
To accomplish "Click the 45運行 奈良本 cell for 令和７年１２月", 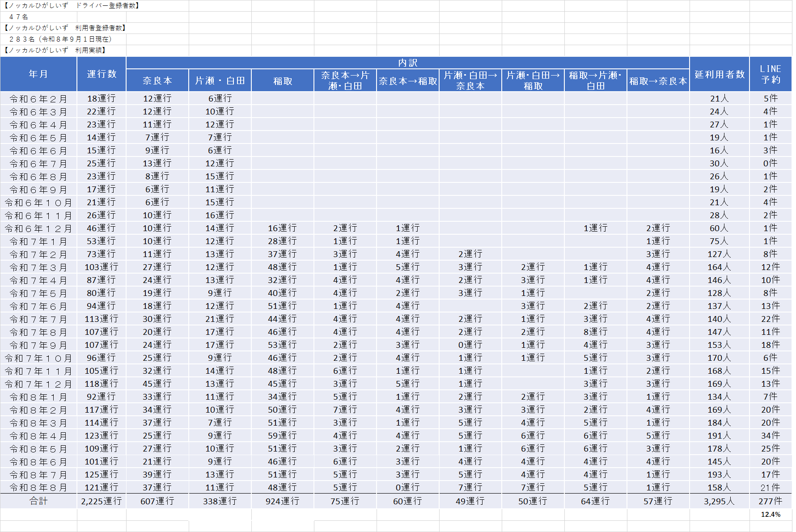I will (157, 384).
